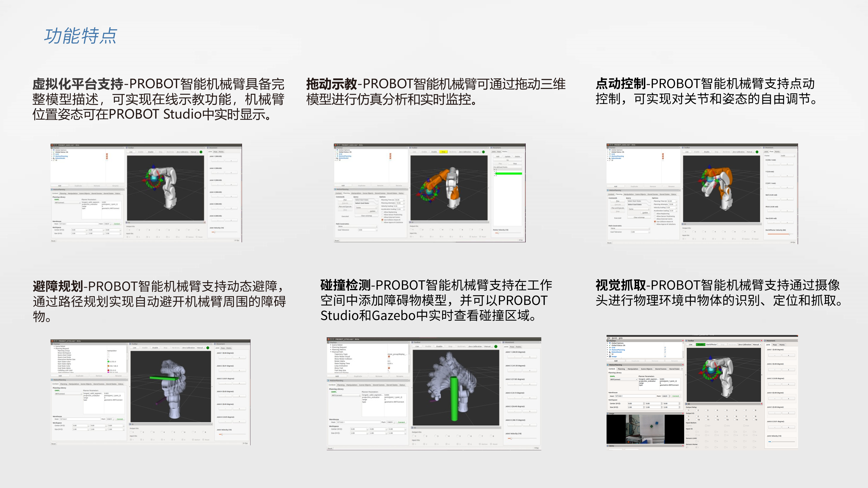Click Joint 1 plus button in 视觉抓取 screenshot
The image size is (868, 488).
[788, 355]
